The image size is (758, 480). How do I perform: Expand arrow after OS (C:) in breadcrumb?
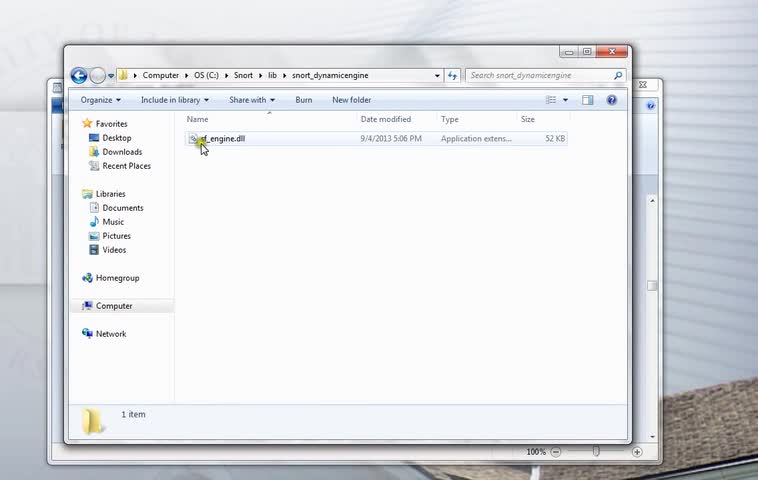click(x=226, y=75)
